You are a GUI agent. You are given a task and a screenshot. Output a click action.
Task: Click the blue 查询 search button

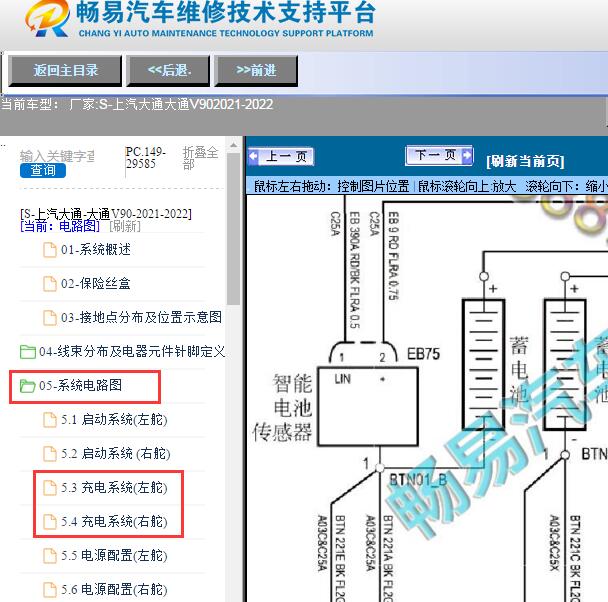[43, 170]
